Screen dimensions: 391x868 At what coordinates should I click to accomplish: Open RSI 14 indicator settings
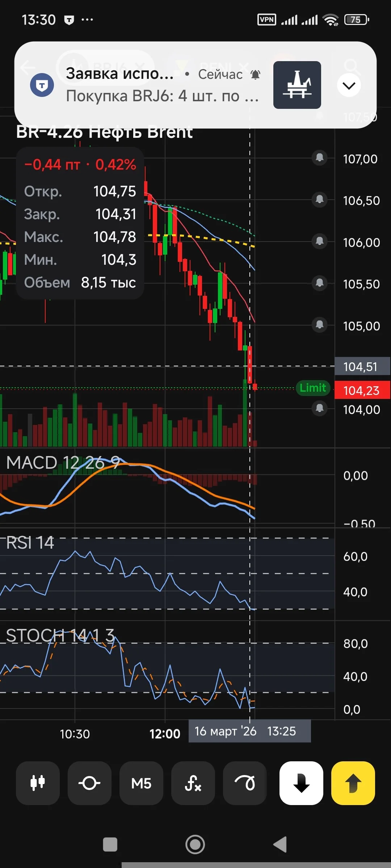point(30,542)
